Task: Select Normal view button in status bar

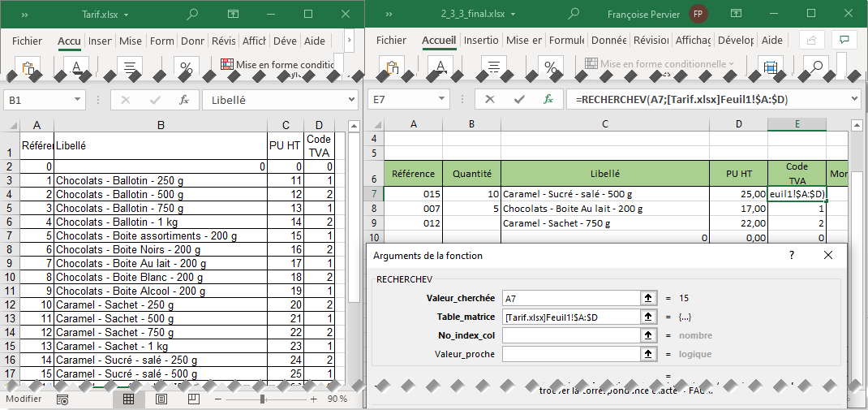Action: coord(128,399)
